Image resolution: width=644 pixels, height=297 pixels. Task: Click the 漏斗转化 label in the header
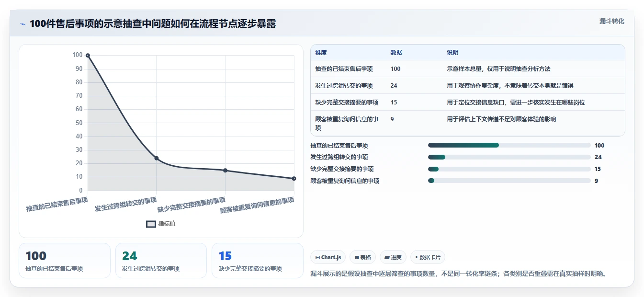pyautogui.click(x=611, y=21)
